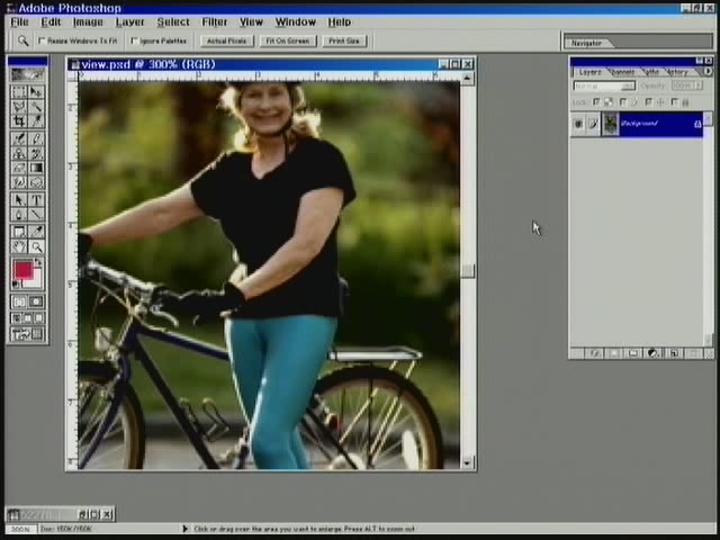Click the Adobe Online toolbox header image
The image size is (720, 540).
click(28, 75)
